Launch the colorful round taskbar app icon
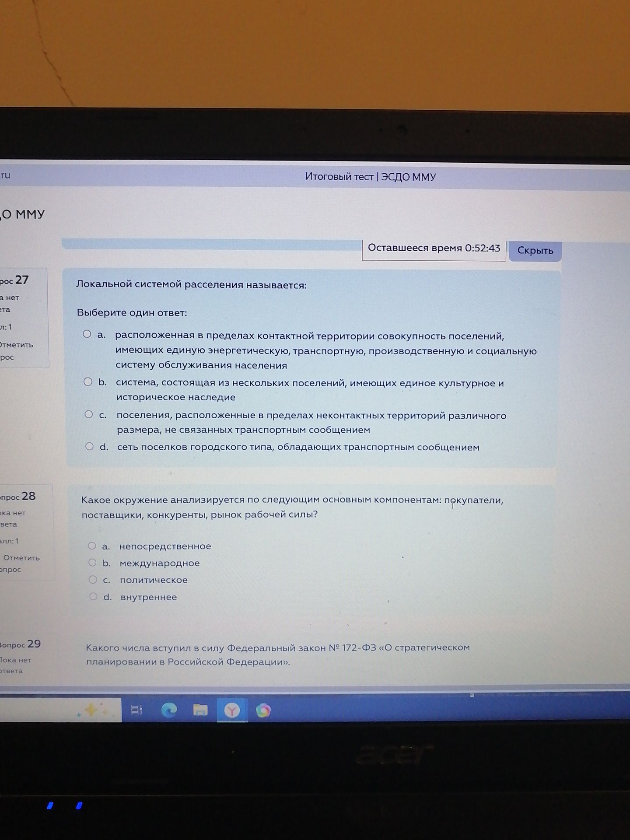The image size is (630, 840). 263,710
